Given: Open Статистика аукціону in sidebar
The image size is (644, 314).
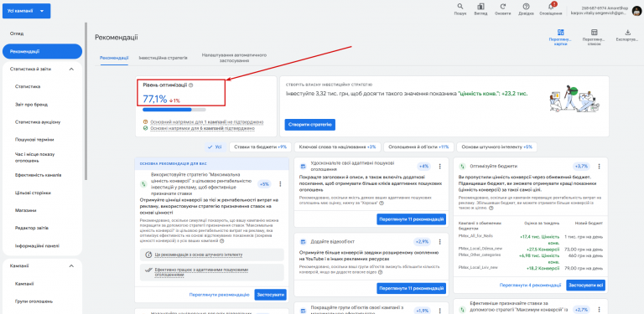Looking at the screenshot, I should 38,122.
